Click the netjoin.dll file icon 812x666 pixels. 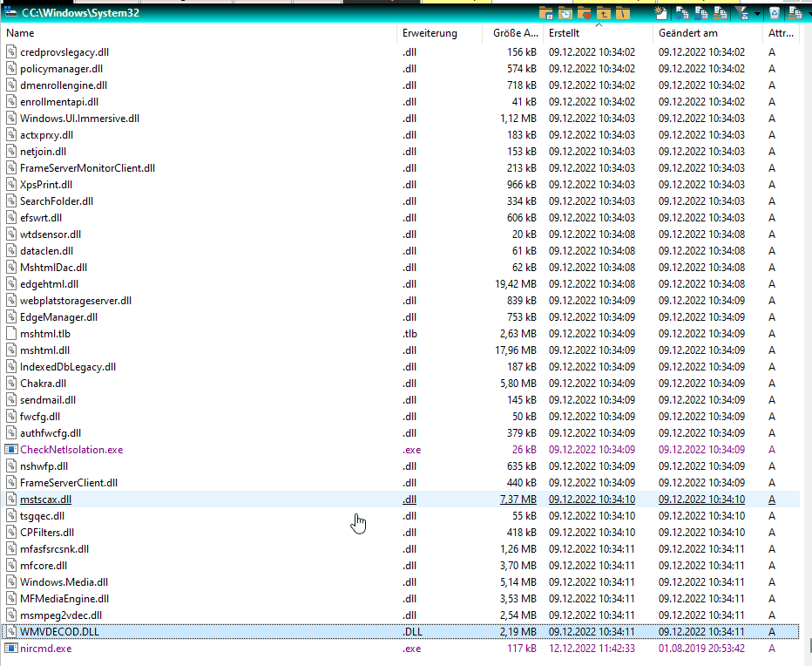coord(10,152)
